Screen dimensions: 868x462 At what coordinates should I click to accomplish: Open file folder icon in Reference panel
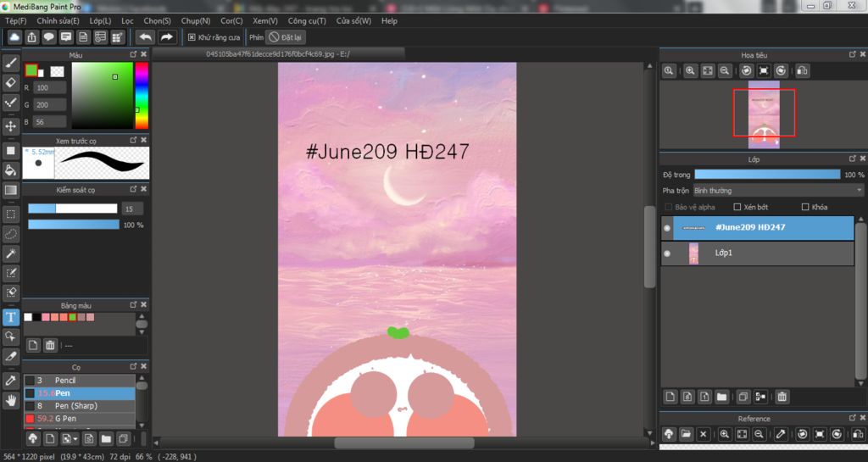point(686,434)
